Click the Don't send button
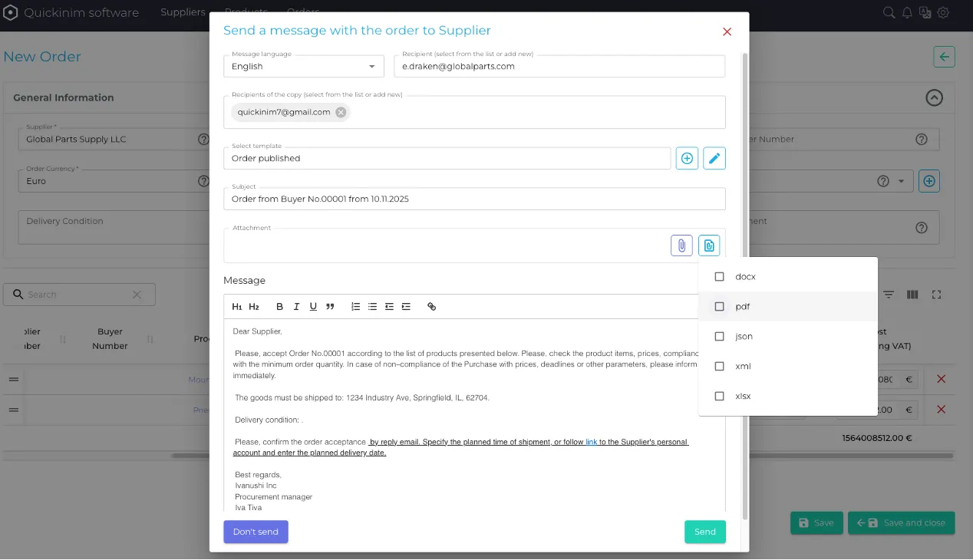The image size is (973, 560). [256, 532]
